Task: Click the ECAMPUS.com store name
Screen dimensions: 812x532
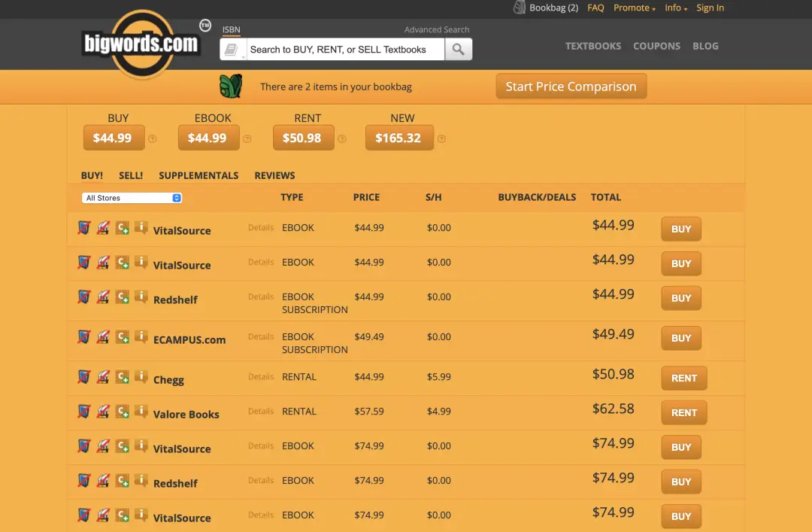Action: pyautogui.click(x=189, y=340)
